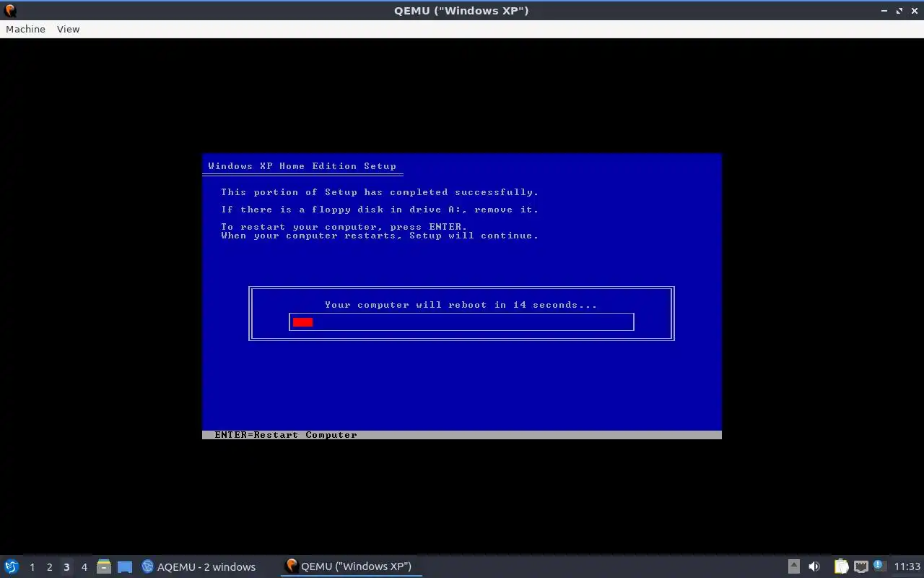Maximize the QEMU window
This screenshot has width=924, height=578.
coord(899,11)
